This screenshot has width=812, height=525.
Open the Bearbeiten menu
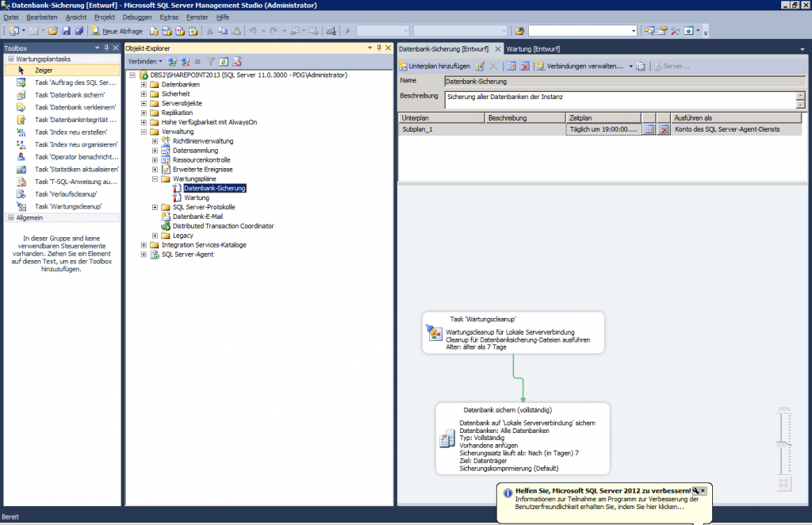click(x=42, y=17)
